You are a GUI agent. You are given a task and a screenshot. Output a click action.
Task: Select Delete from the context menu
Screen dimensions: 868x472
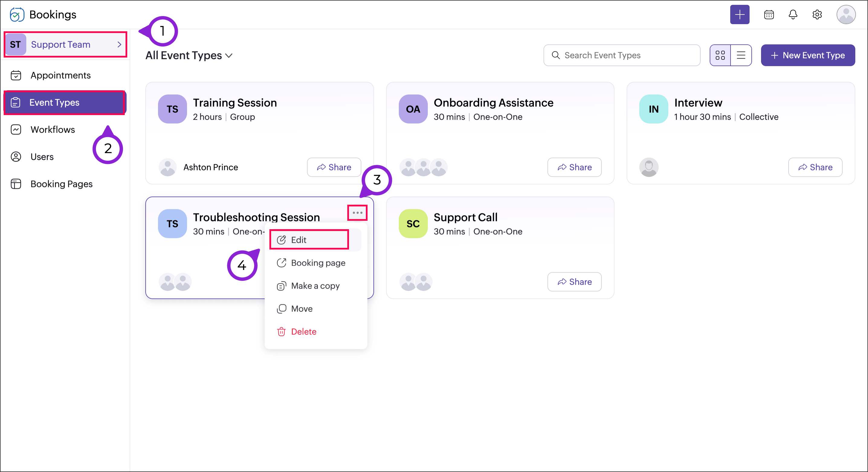[x=303, y=332]
